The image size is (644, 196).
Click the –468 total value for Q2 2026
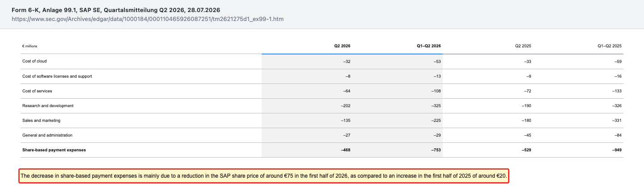coord(345,150)
